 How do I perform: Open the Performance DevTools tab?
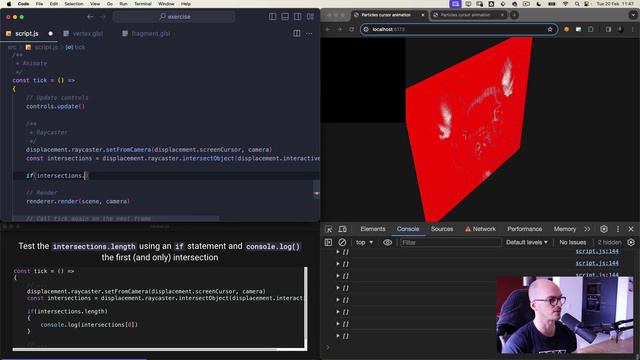(x=524, y=229)
